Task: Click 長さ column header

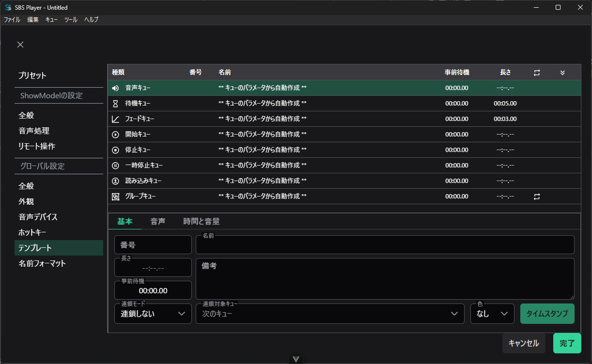Action: [x=505, y=73]
